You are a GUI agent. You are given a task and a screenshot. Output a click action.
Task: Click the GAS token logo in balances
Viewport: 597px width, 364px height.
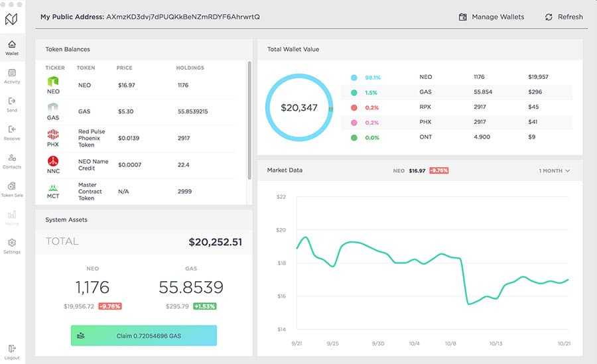[53, 107]
